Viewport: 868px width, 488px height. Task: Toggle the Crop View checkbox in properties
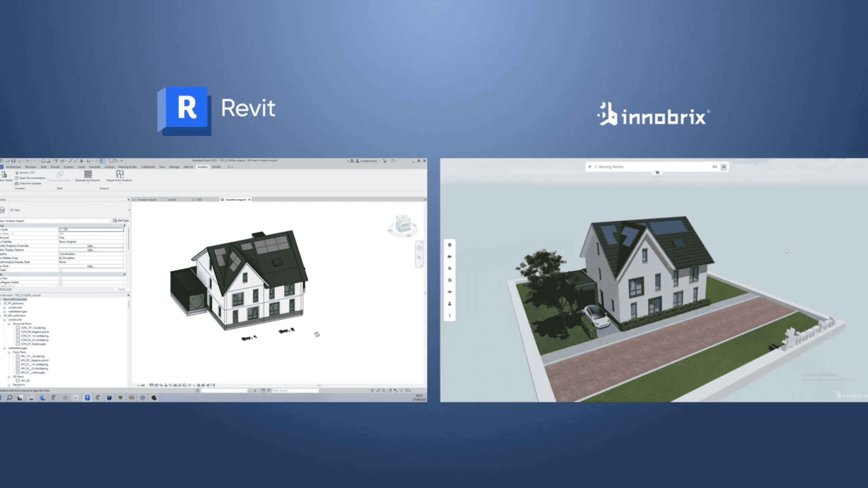coord(61,278)
